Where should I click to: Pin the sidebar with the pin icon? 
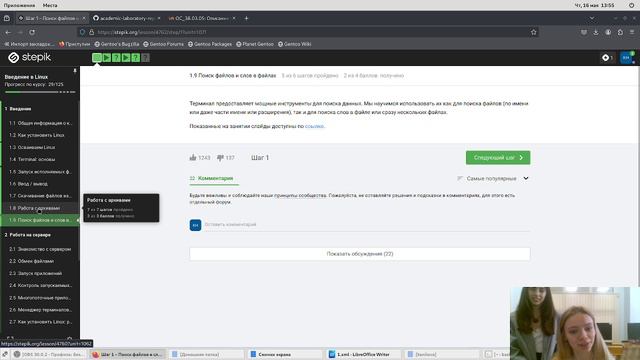pyautogui.click(x=75, y=71)
